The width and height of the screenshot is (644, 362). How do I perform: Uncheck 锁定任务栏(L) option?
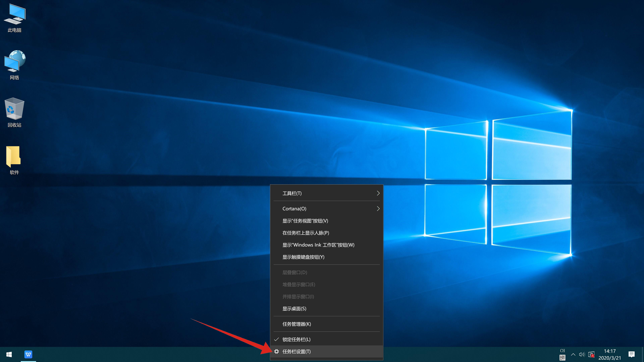[x=327, y=340]
